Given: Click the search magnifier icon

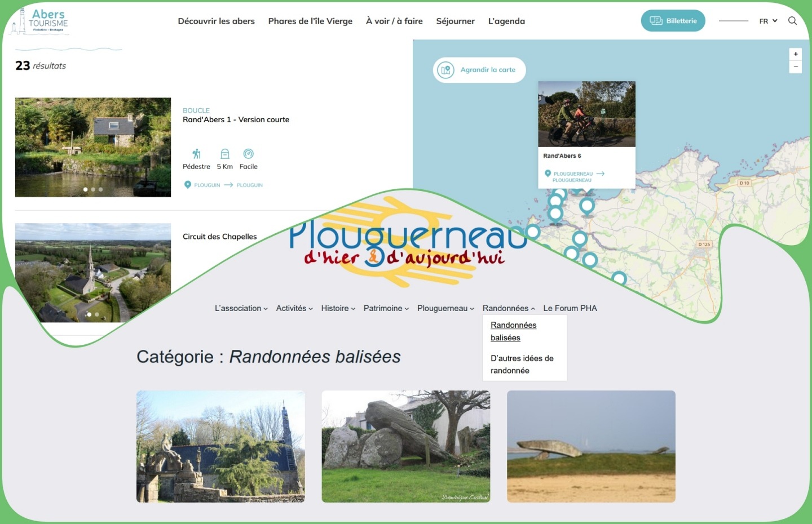Looking at the screenshot, I should point(792,20).
